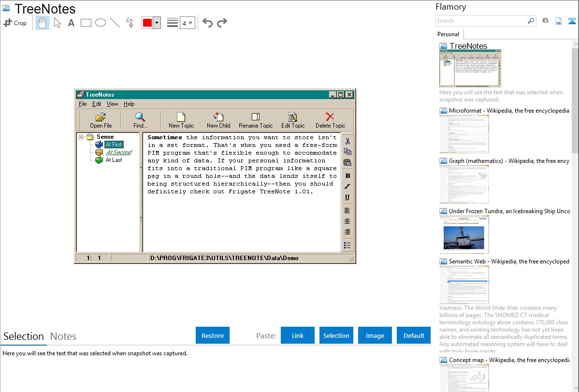Toggle bullet list formatting
Viewport: 579px width, 392px height.
(x=347, y=246)
